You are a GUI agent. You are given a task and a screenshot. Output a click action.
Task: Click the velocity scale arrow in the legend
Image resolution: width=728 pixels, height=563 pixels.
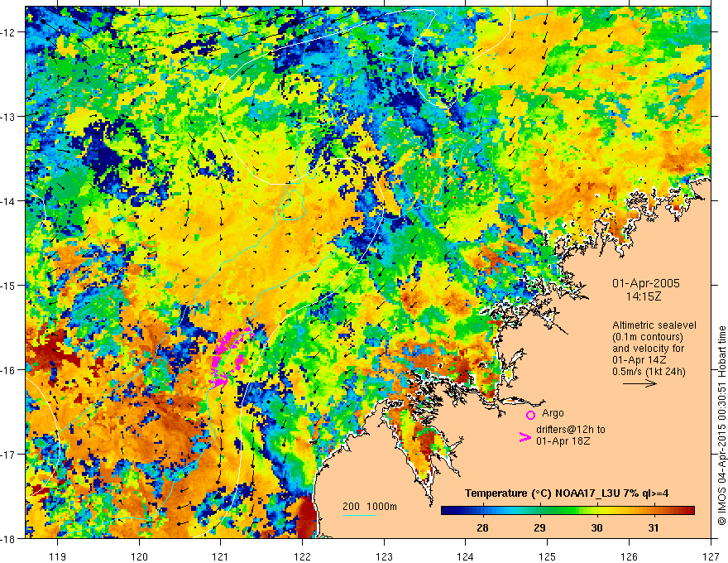click(639, 383)
